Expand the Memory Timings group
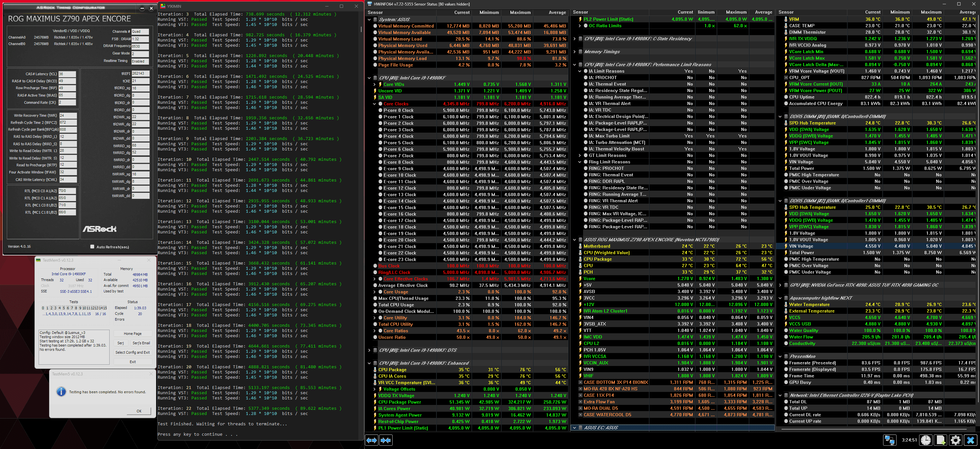 click(574, 52)
